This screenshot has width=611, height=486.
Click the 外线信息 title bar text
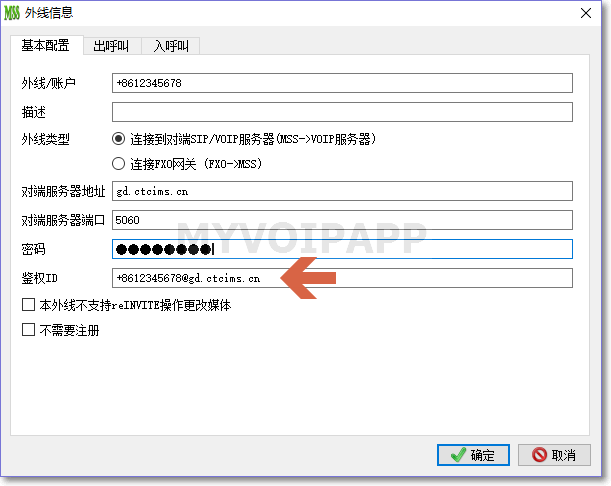pyautogui.click(x=53, y=13)
